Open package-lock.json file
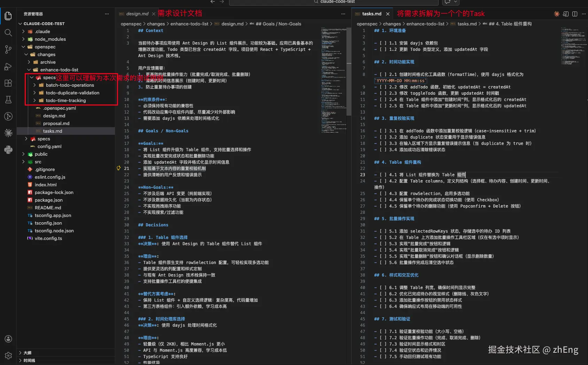Image resolution: width=588 pixels, height=365 pixels. click(54, 192)
